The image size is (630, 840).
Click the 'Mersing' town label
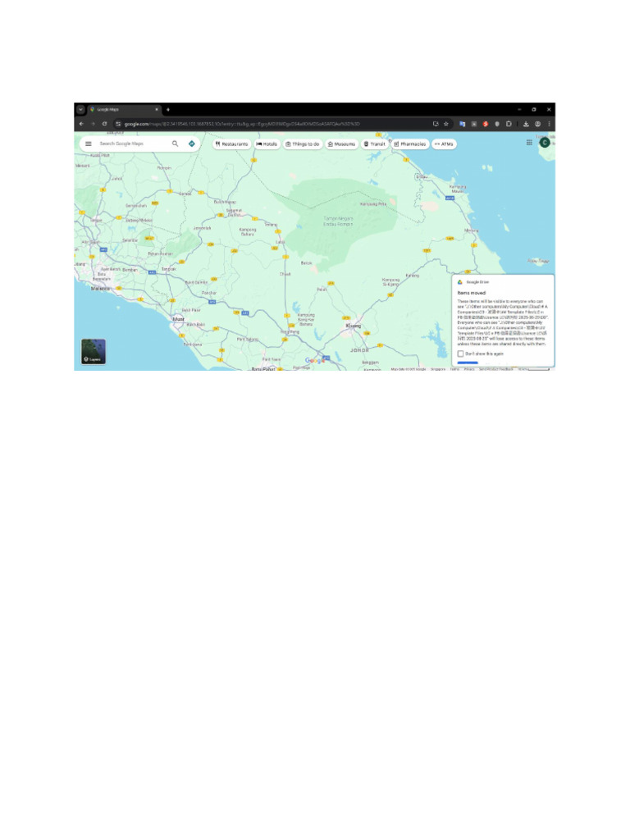coord(472,231)
